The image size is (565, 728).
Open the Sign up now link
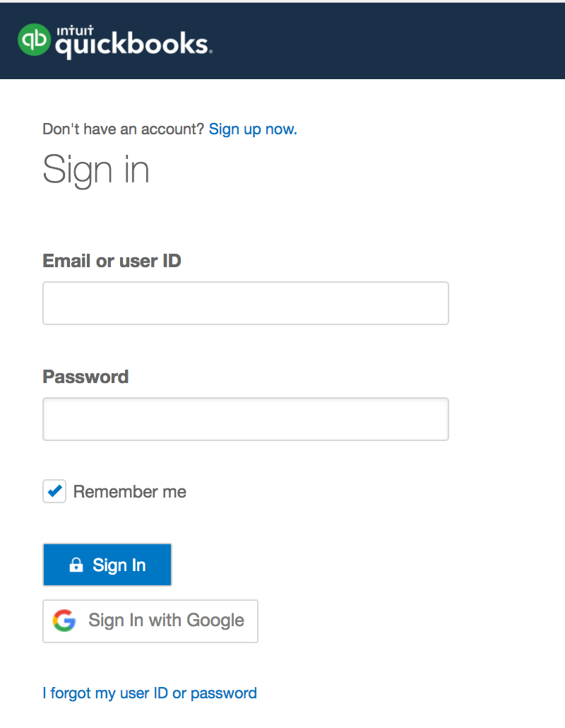[x=253, y=129]
